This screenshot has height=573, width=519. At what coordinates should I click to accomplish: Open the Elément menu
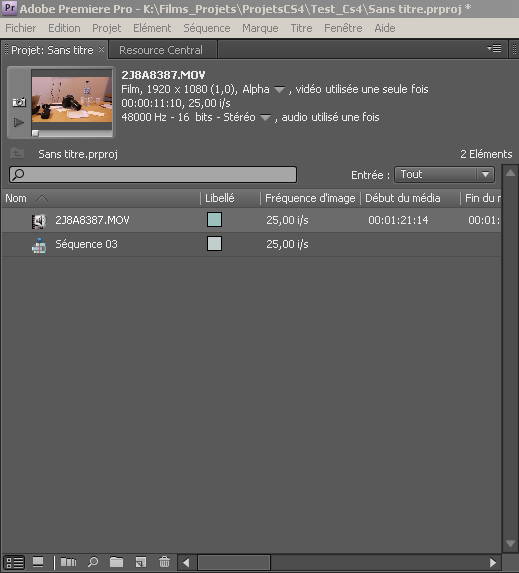pyautogui.click(x=152, y=28)
